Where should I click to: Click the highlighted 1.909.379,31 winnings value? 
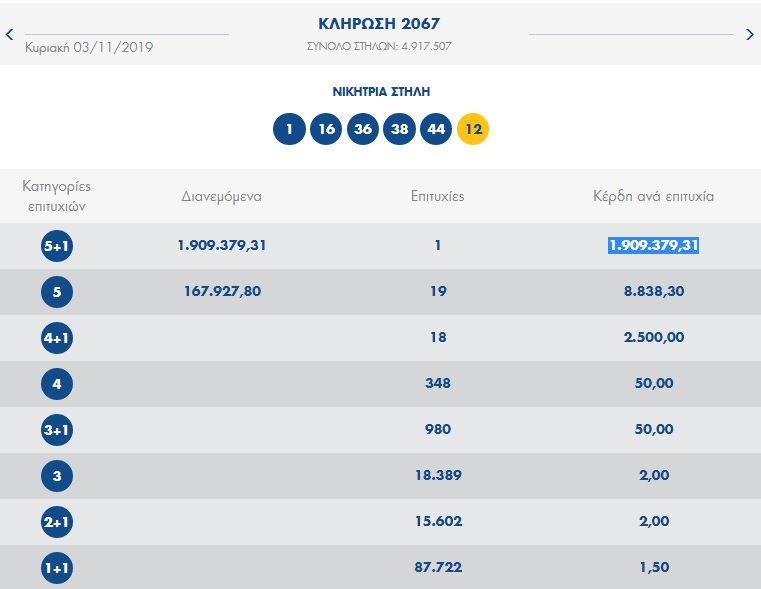pyautogui.click(x=653, y=245)
